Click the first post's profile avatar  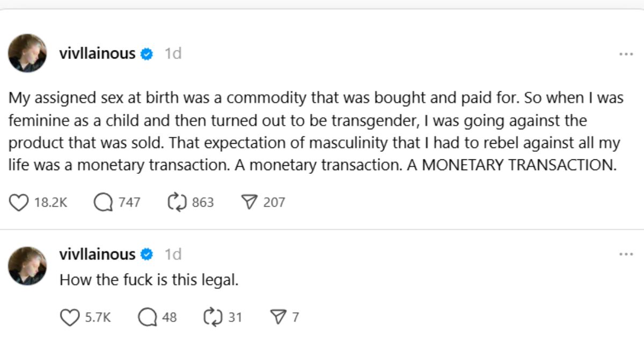point(27,54)
